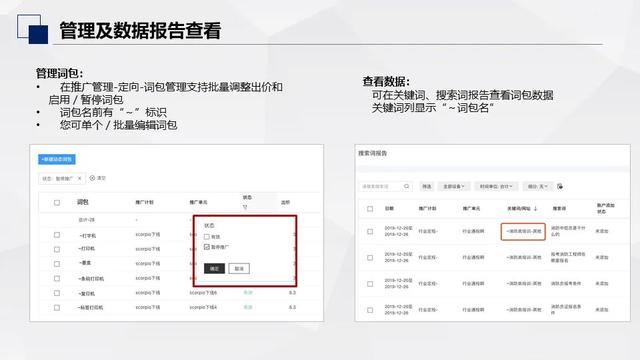Click the blue 新建动态词包 button
The width and height of the screenshot is (640, 360).
coord(57,159)
